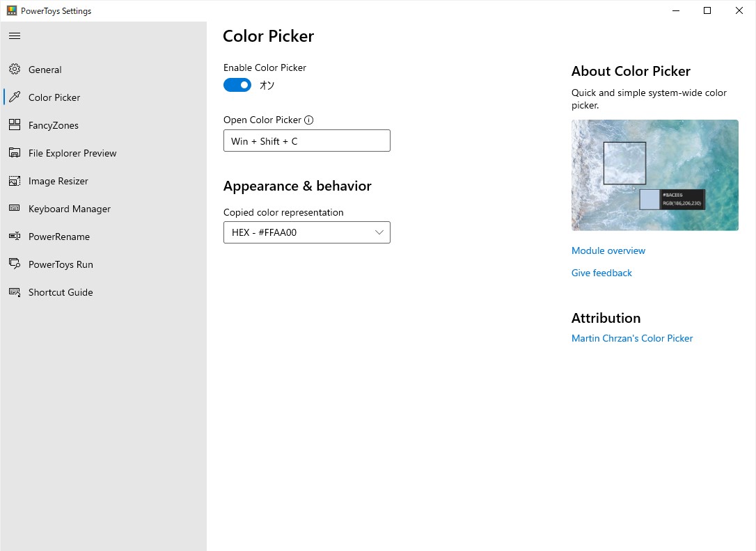
Task: Click the Give feedback link
Action: (x=601, y=273)
